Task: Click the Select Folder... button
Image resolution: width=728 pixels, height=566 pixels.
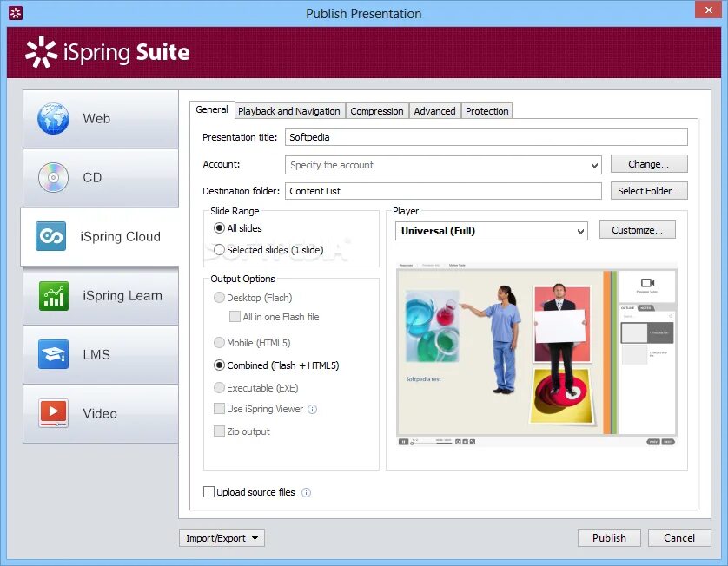Action: click(x=649, y=191)
